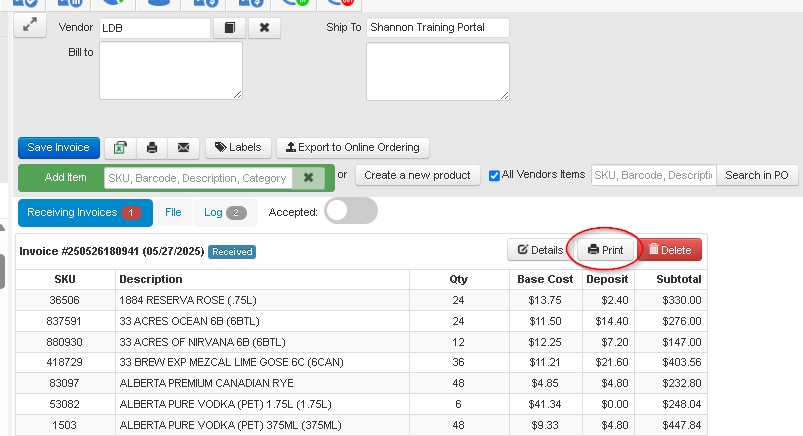Viewport: 803px width, 436px height.
Task: Click Search in PO button
Action: (x=757, y=175)
